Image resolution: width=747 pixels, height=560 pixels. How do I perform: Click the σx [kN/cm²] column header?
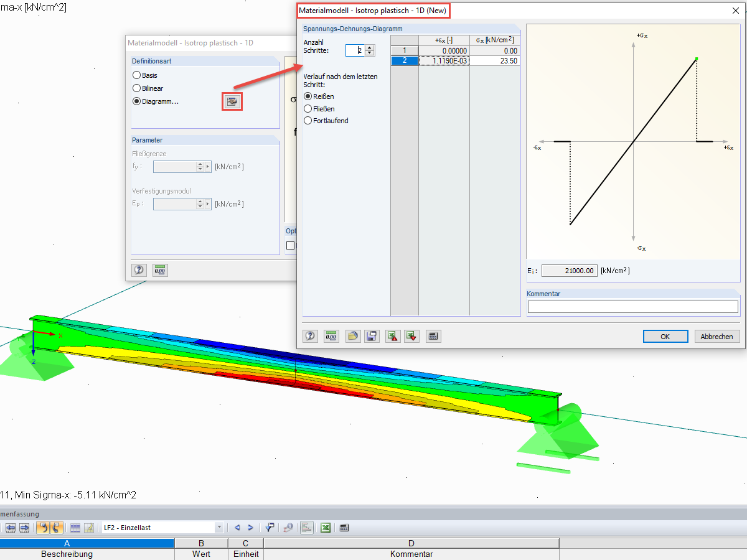click(494, 40)
